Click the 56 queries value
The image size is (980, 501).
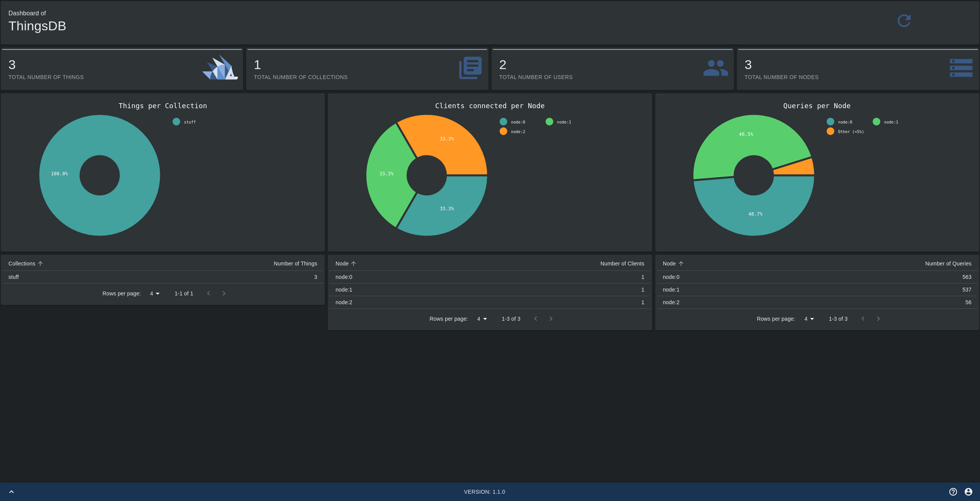(x=968, y=302)
